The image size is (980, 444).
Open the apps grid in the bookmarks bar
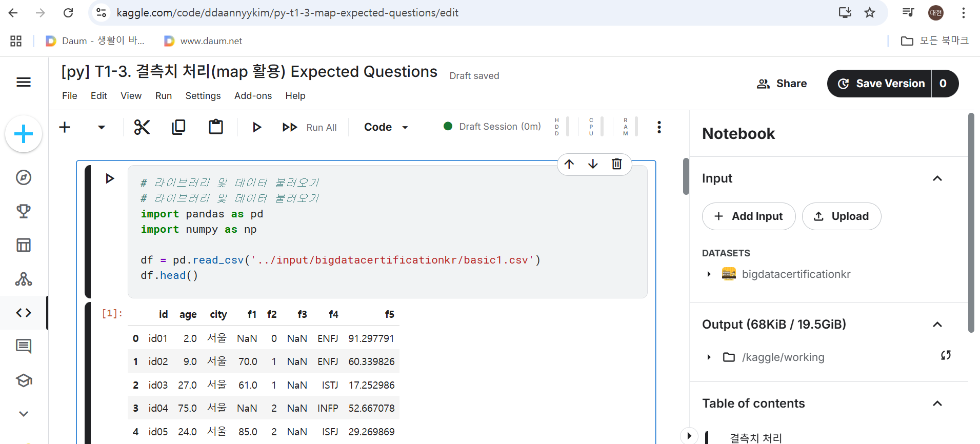16,41
